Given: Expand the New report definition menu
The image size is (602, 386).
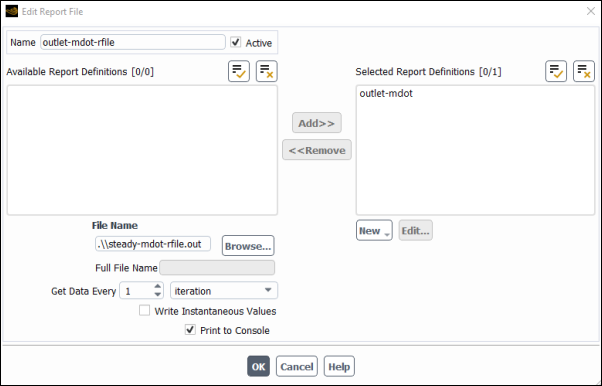Looking at the screenshot, I should point(374,230).
